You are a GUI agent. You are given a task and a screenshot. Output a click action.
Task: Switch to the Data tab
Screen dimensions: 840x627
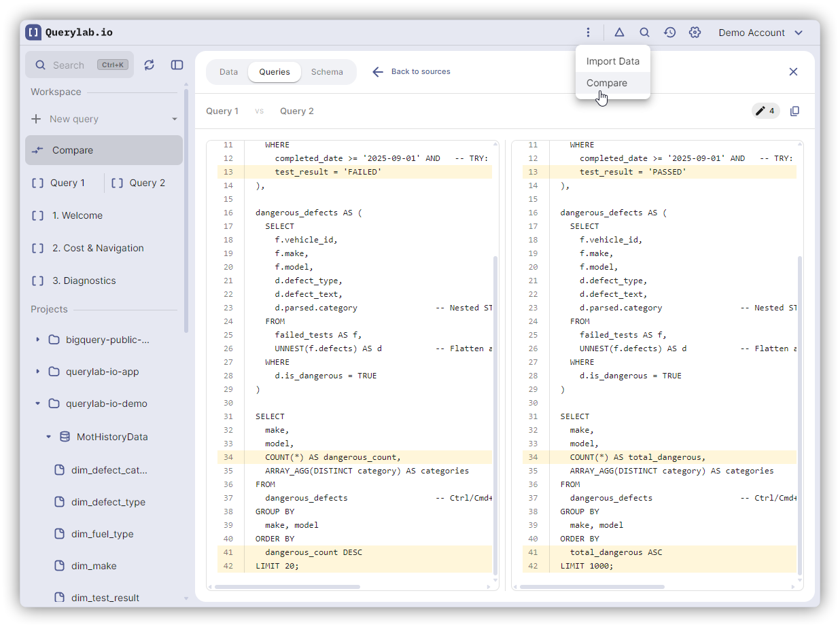click(x=228, y=72)
